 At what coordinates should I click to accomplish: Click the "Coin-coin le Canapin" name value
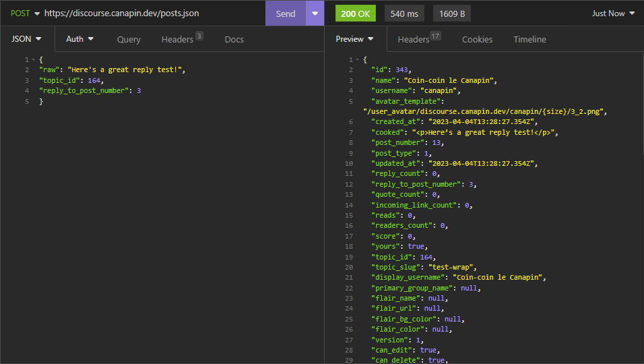click(449, 80)
